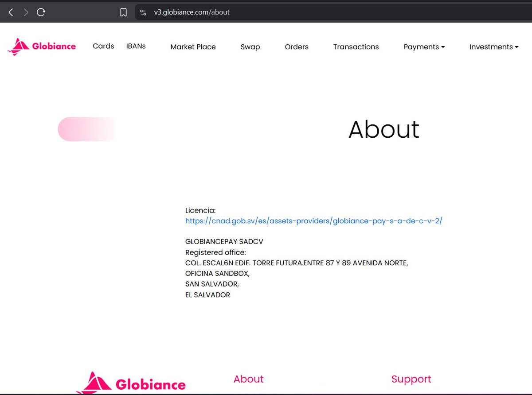
Task: Click the browser forward arrow
Action: click(x=26, y=12)
